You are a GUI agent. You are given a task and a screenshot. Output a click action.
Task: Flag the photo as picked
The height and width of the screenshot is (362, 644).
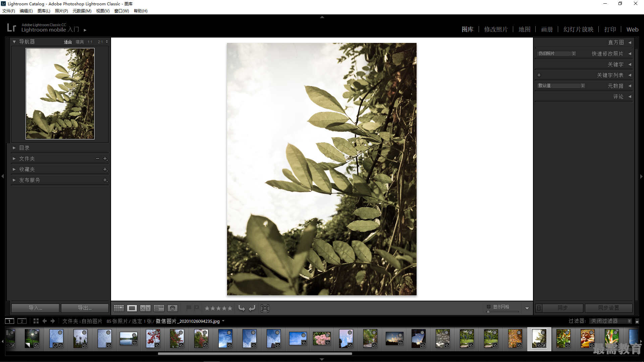189,308
